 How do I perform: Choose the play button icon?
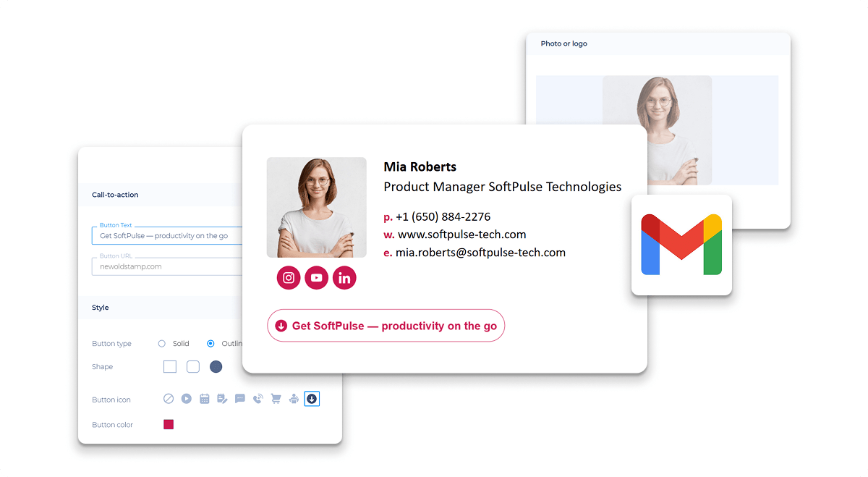pyautogui.click(x=186, y=399)
